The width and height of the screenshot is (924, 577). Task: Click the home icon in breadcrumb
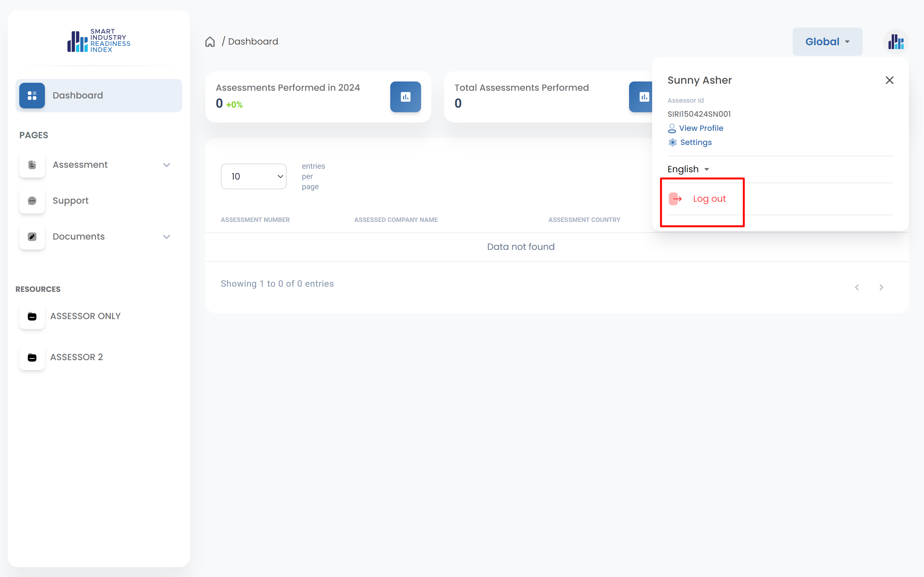click(x=210, y=42)
